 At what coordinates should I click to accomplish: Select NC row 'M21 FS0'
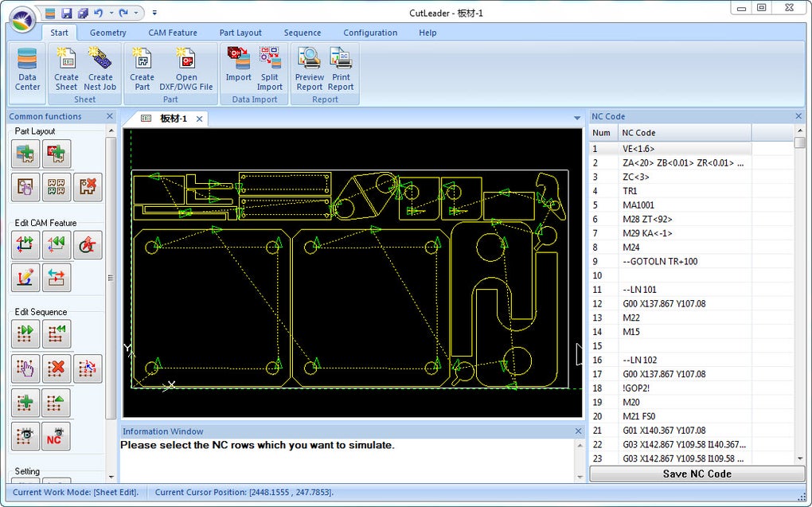pos(670,416)
